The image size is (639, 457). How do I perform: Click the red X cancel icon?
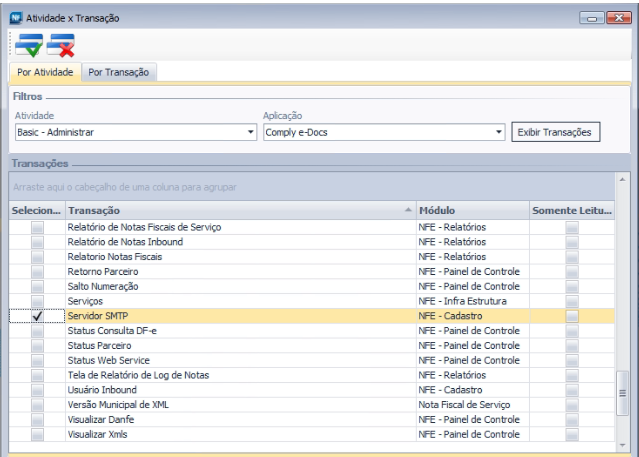[62, 44]
